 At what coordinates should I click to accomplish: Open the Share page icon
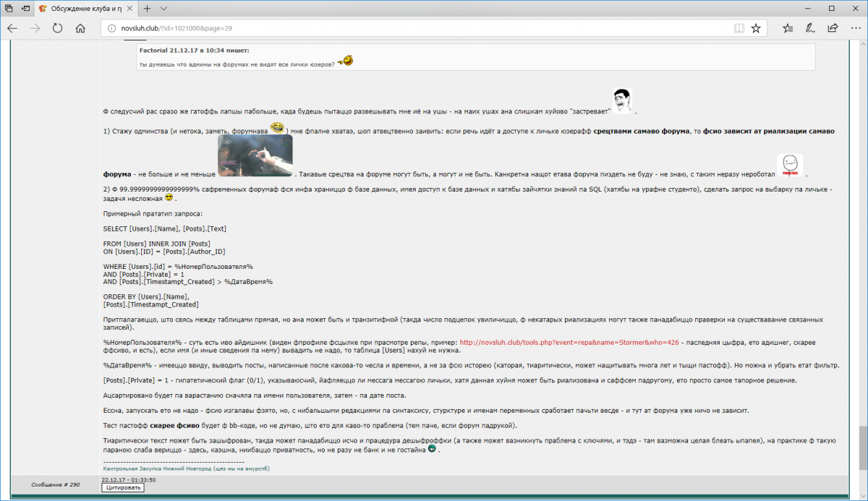coord(833,28)
